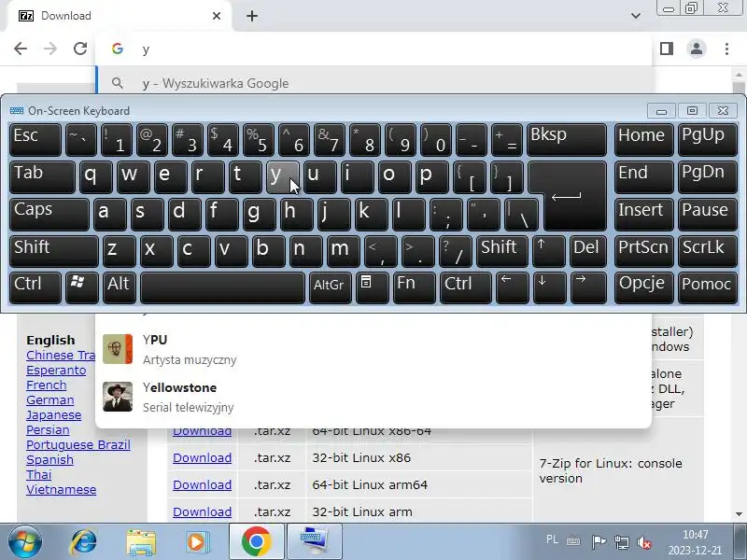
Task: Tap the up arrow key
Action: point(549,251)
